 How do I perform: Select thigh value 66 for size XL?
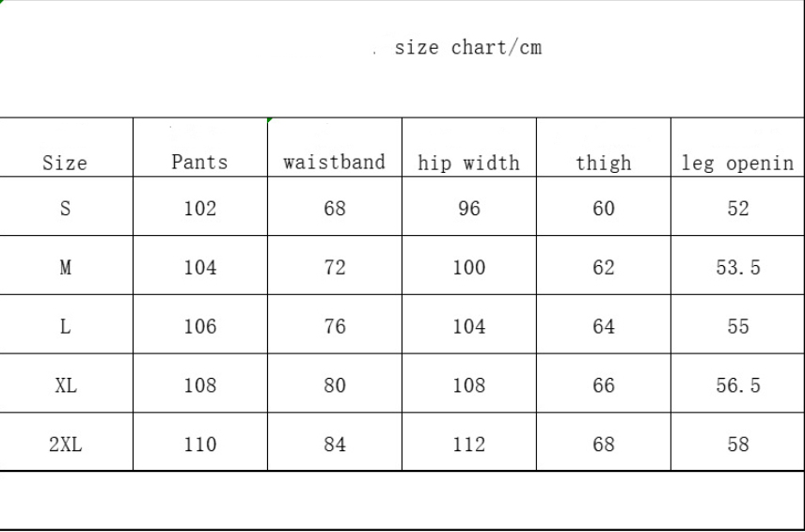(604, 385)
